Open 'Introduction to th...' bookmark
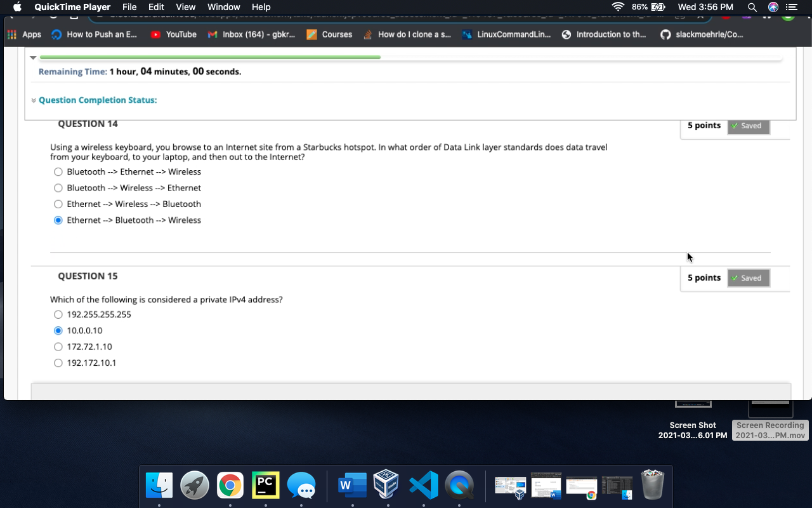 tap(604, 34)
